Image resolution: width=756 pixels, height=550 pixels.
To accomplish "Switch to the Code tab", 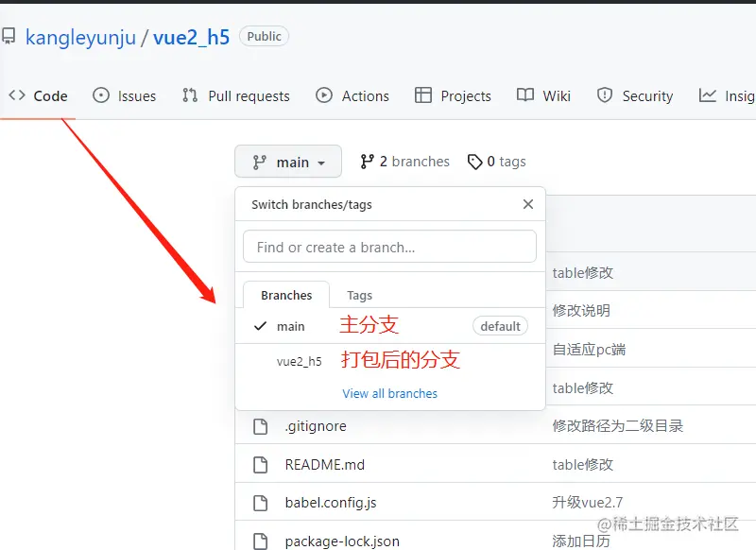I will [38, 96].
